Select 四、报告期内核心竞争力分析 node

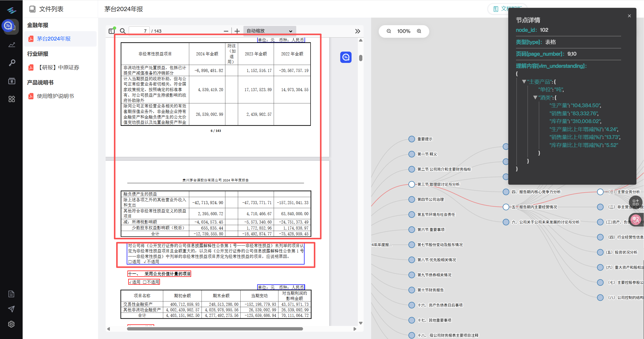(x=506, y=192)
